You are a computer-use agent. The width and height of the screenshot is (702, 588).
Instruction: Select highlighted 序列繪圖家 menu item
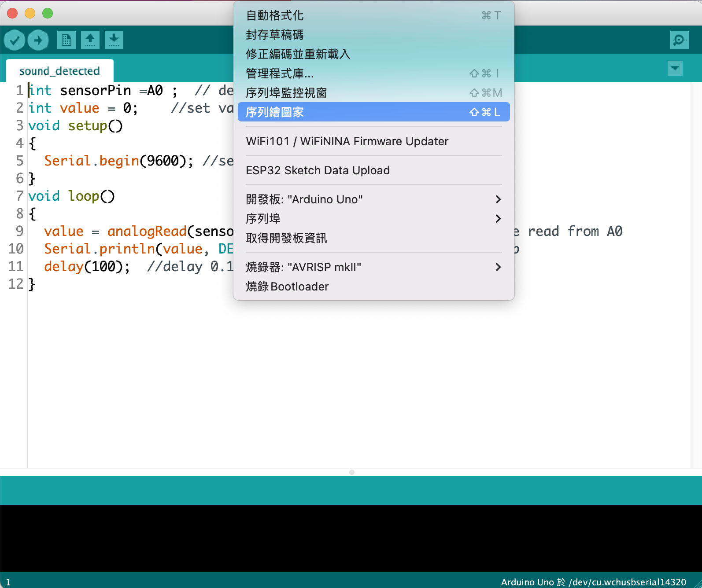[373, 112]
